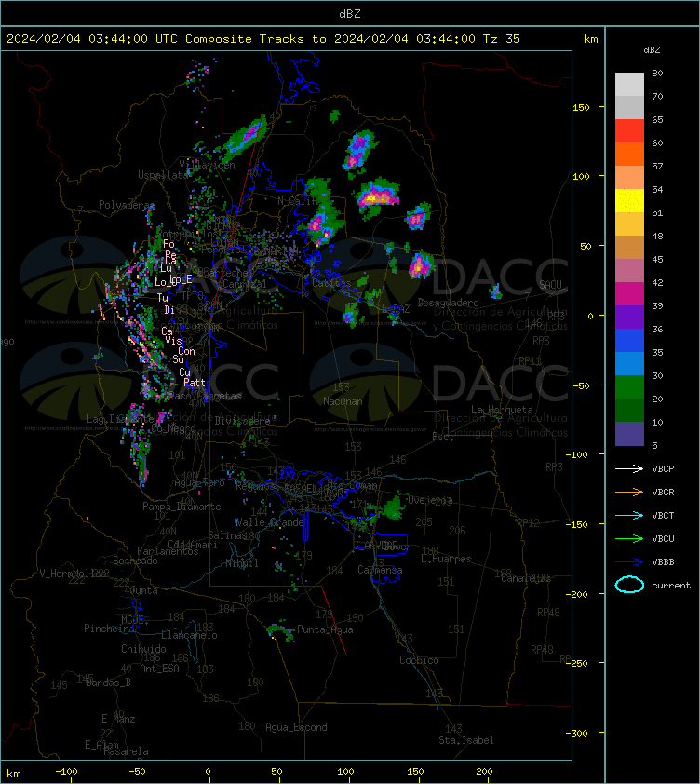
Task: Click the timestamp 2024/02/04 03:44:00 UTC text
Action: pos(91,39)
